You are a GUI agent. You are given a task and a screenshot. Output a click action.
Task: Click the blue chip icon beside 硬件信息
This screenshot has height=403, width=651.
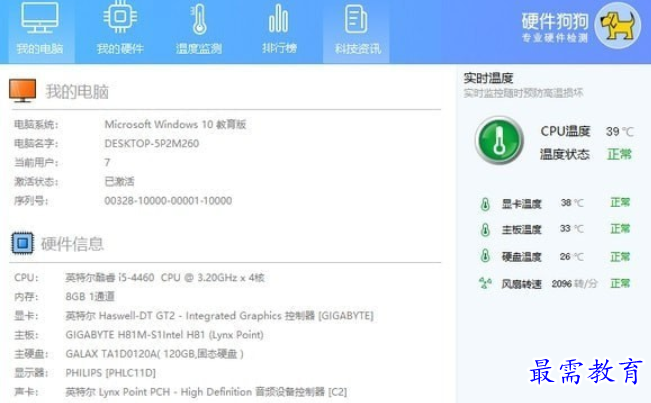(x=22, y=243)
